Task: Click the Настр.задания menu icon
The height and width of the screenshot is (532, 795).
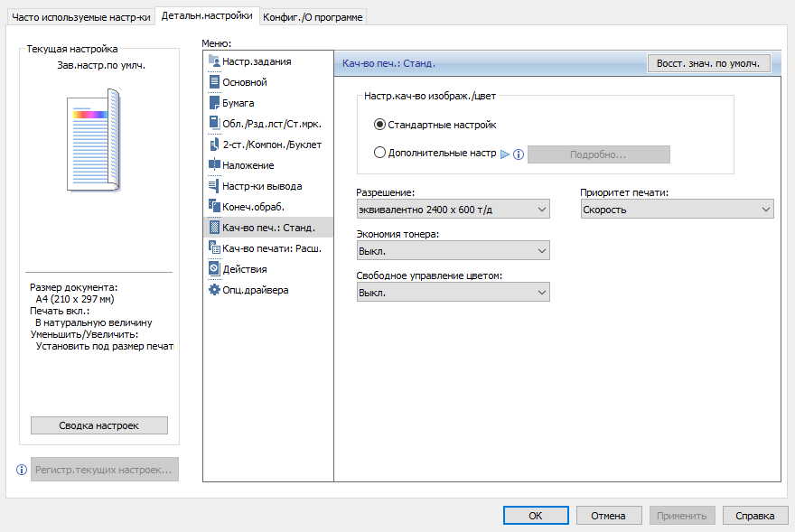Action: coord(214,61)
